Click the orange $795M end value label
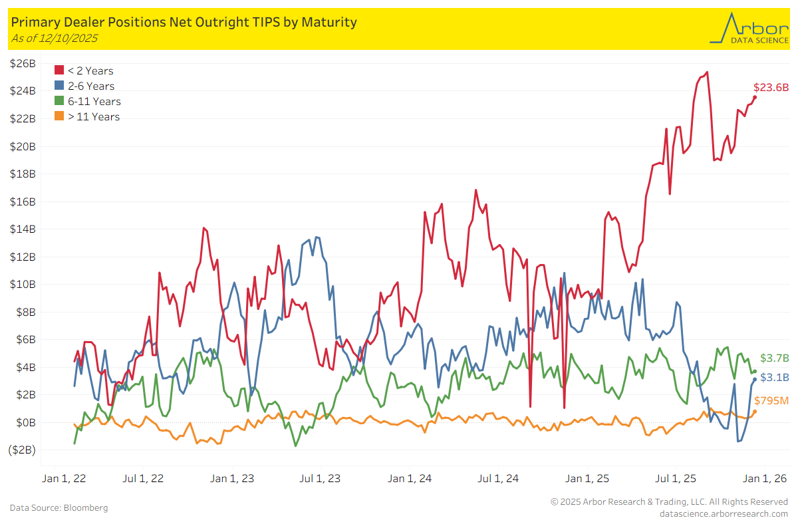Image resolution: width=798 pixels, height=532 pixels. (x=772, y=400)
